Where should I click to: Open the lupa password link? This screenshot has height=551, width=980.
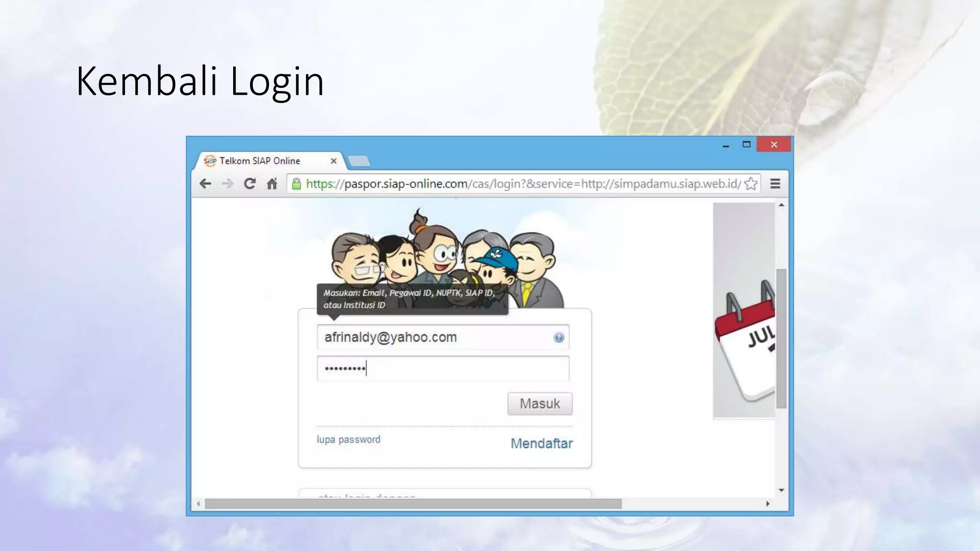click(x=348, y=440)
